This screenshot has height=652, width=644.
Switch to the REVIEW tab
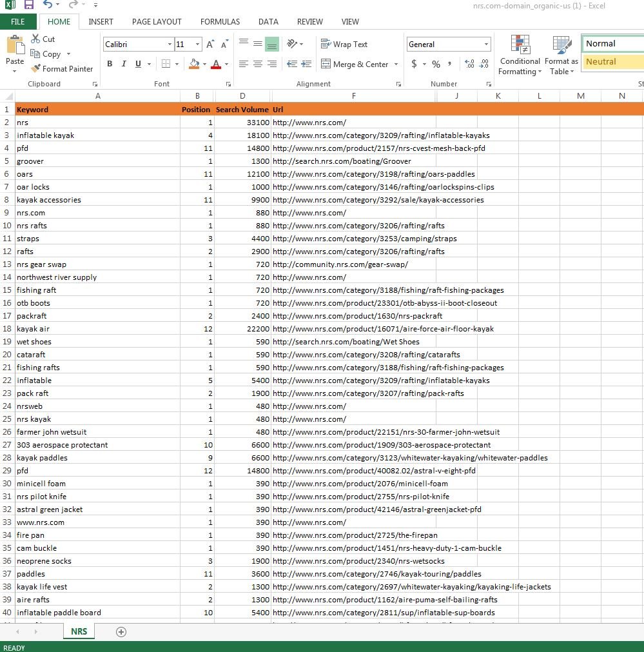[x=309, y=22]
